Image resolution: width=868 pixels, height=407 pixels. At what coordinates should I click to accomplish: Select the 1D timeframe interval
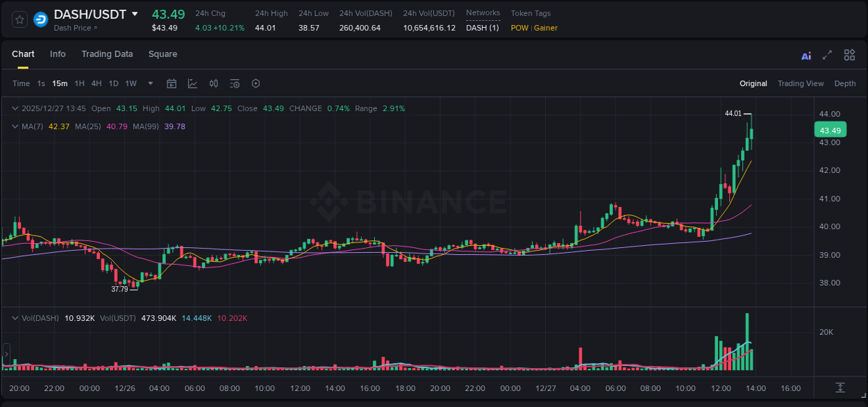[x=113, y=83]
